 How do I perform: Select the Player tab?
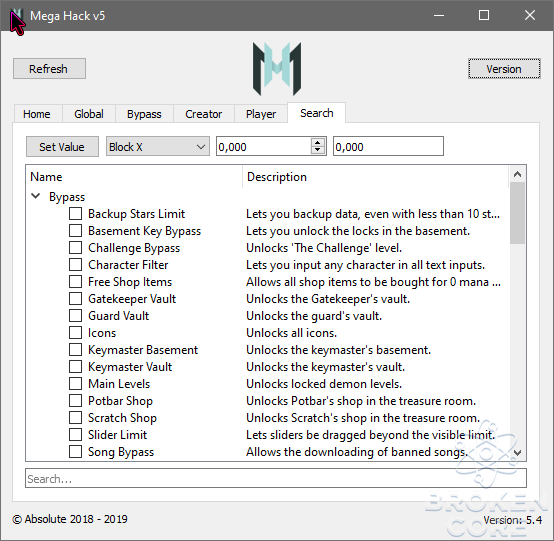(x=261, y=114)
